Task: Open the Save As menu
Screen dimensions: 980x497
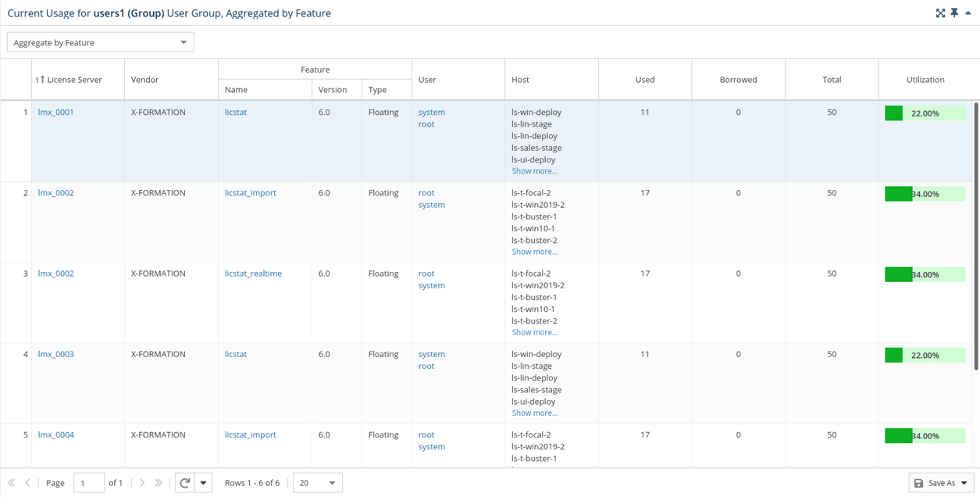Action: coord(941,483)
